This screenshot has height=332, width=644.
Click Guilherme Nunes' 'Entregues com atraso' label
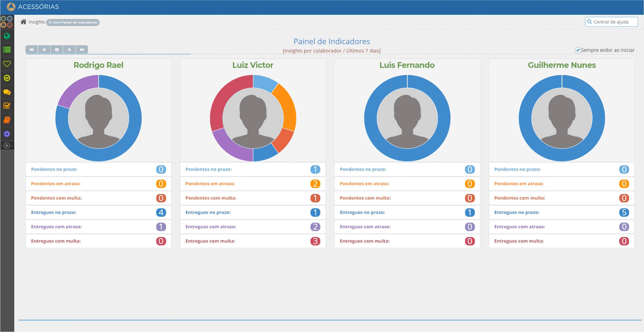(x=520, y=227)
